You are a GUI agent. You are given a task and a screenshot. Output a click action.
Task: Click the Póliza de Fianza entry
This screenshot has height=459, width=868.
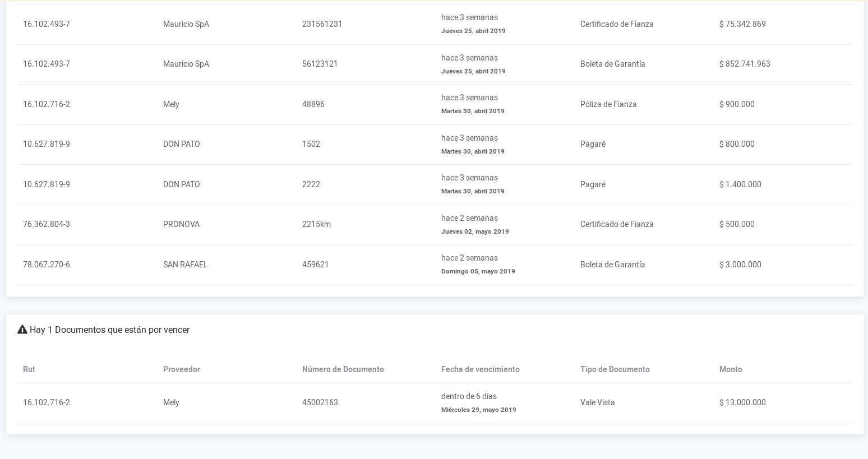point(608,104)
